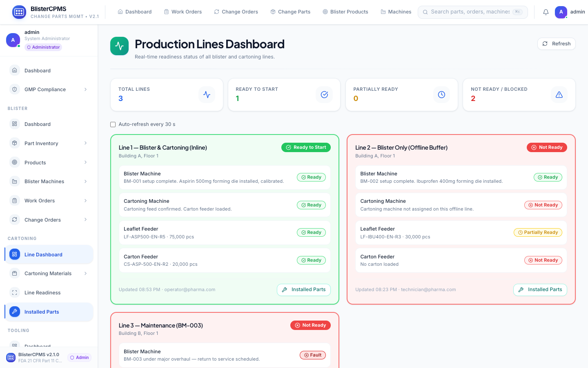588x368 pixels.
Task: Expand Part Inventory submenu chevron
Action: pos(85,143)
